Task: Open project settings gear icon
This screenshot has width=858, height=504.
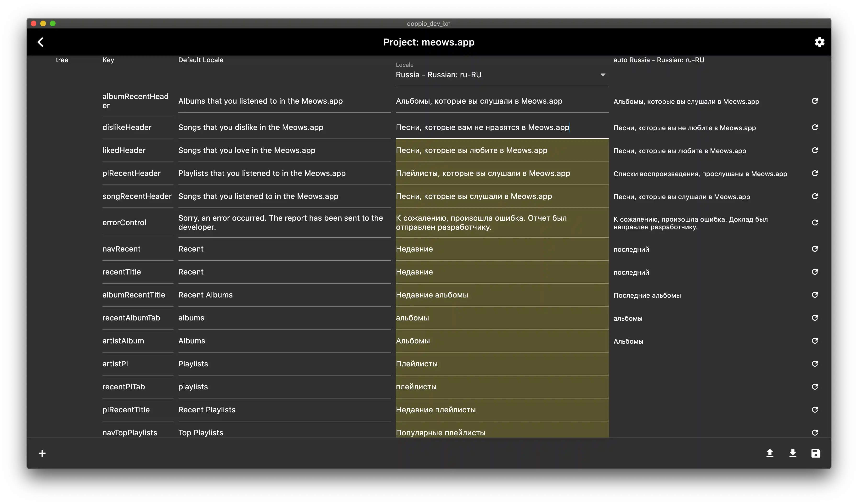Action: pyautogui.click(x=819, y=42)
